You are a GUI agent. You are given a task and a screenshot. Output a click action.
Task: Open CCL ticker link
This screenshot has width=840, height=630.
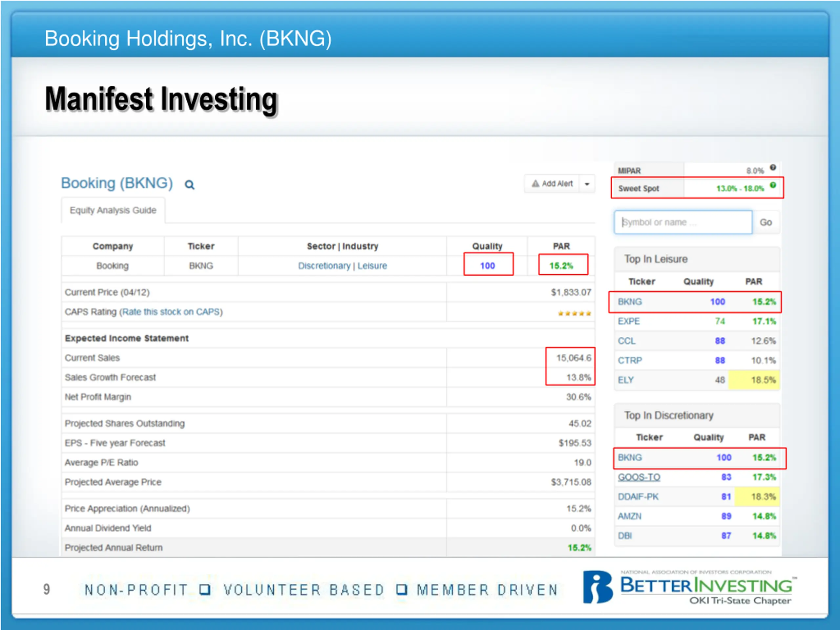click(x=626, y=341)
